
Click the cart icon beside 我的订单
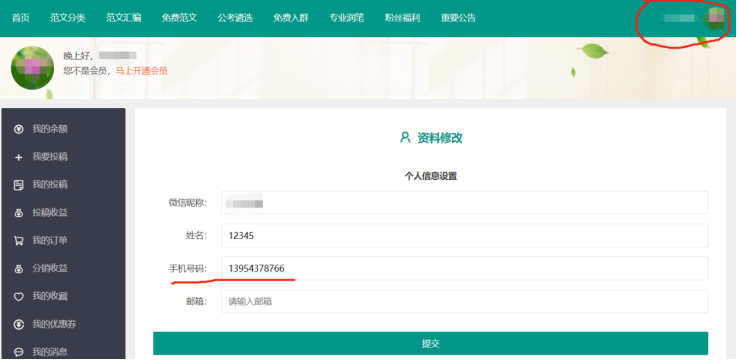point(19,241)
